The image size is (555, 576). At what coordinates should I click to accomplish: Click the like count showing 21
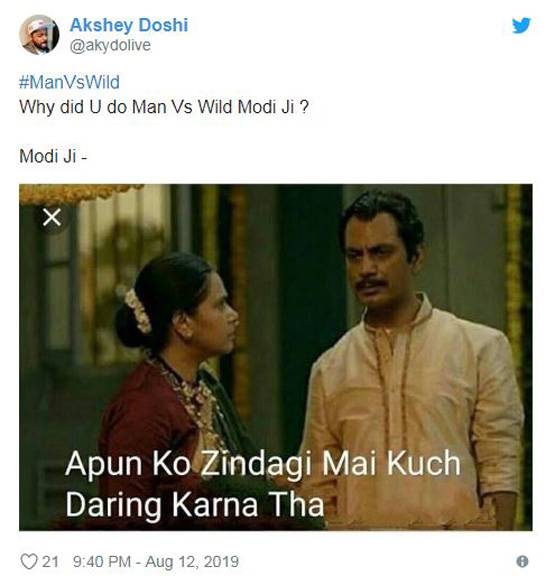(50, 562)
